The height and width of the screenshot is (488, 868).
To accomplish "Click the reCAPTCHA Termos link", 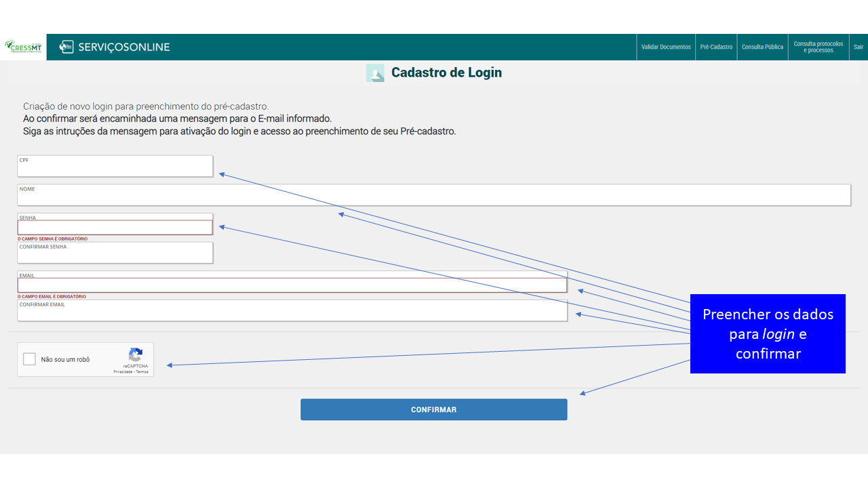I will coord(142,371).
